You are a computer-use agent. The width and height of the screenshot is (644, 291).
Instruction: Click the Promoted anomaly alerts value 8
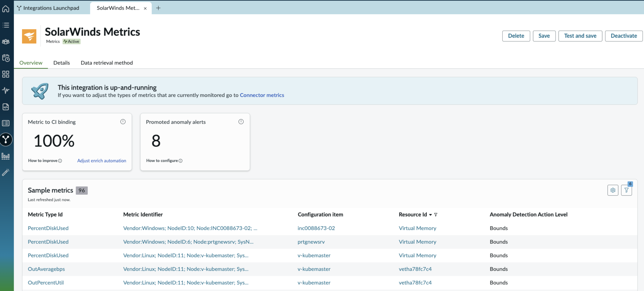pos(156,141)
